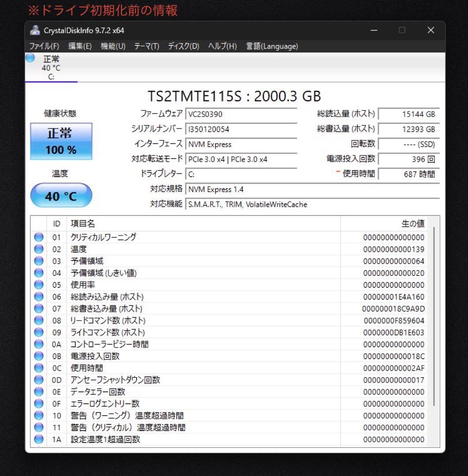
Task: Click status orb of row 02 温度
Action: tap(39, 249)
